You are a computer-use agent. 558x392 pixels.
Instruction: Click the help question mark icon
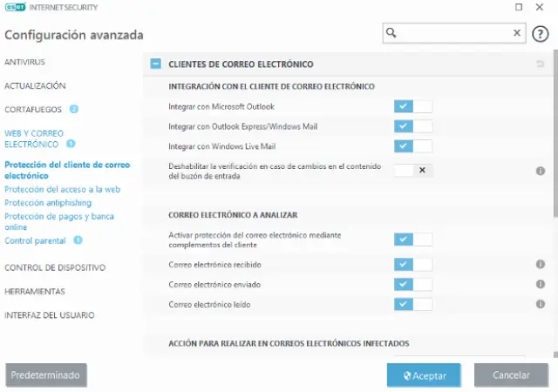tap(541, 33)
